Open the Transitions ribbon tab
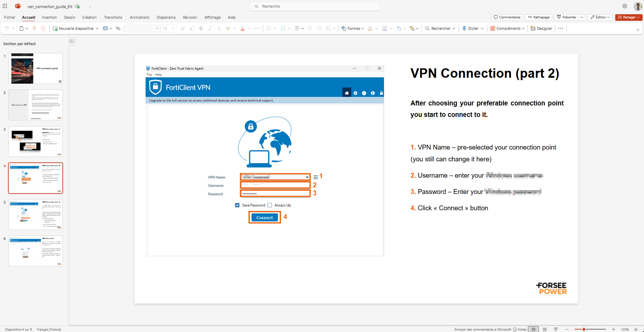 pyautogui.click(x=113, y=17)
